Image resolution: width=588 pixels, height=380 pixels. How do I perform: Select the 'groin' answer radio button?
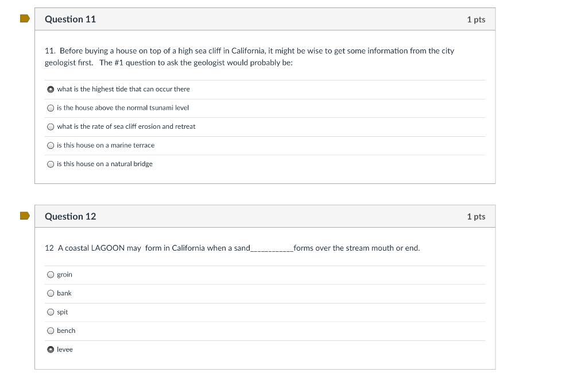pyautogui.click(x=51, y=274)
